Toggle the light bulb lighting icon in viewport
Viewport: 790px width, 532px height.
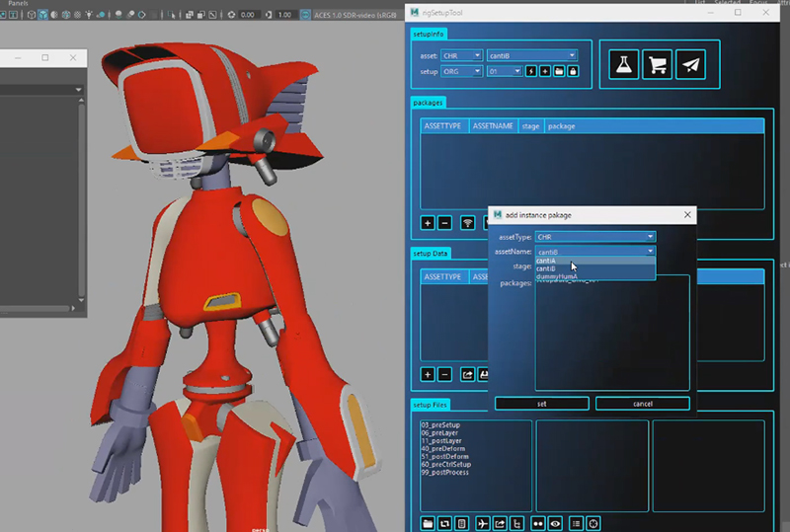pyautogui.click(x=89, y=15)
